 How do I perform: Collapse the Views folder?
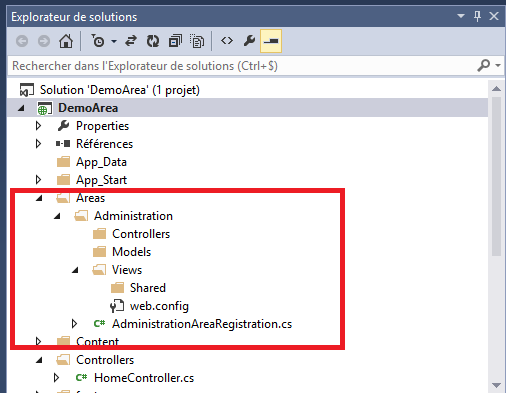click(x=75, y=270)
